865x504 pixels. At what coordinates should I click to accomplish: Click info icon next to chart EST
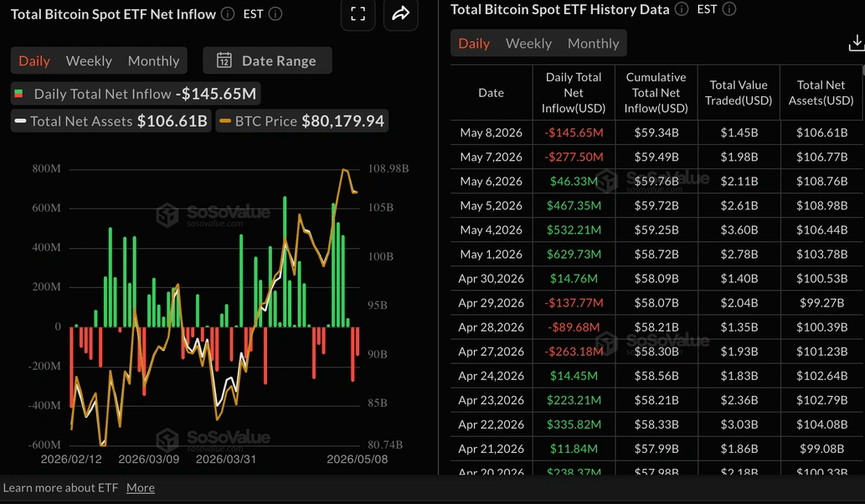[275, 13]
